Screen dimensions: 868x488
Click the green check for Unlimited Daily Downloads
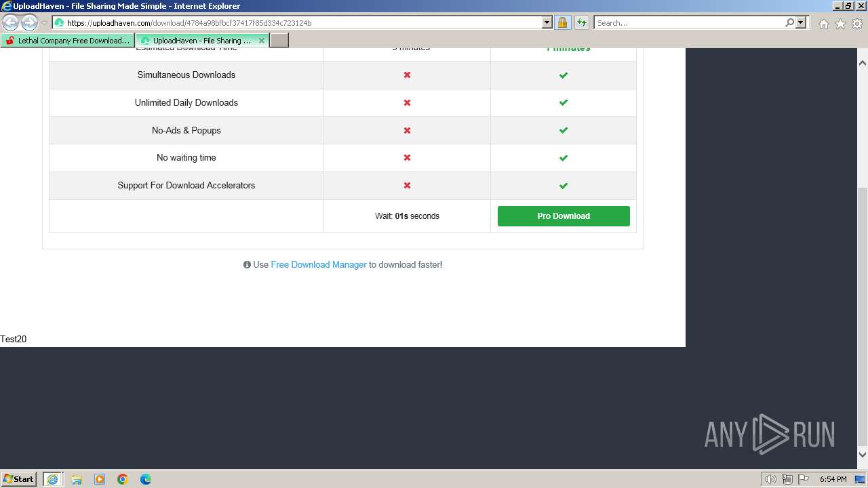pyautogui.click(x=564, y=103)
